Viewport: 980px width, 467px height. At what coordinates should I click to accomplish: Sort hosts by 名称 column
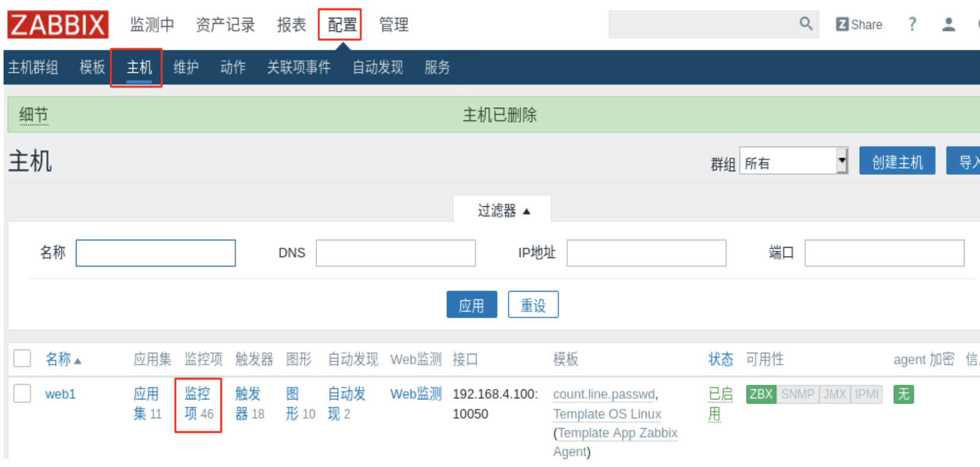click(x=63, y=359)
